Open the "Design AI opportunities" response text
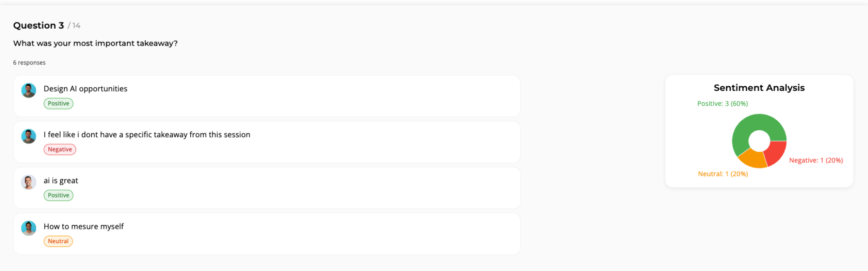The height and width of the screenshot is (271, 868). click(x=85, y=89)
